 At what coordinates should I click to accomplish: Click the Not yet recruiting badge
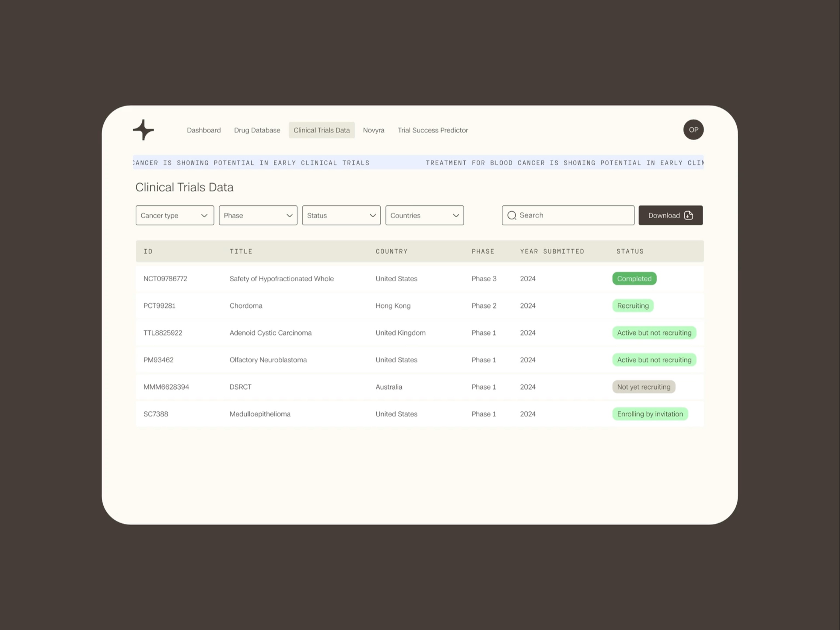tap(643, 387)
